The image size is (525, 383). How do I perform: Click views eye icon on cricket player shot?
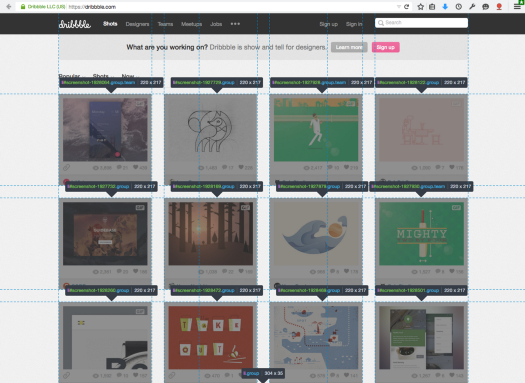point(306,167)
